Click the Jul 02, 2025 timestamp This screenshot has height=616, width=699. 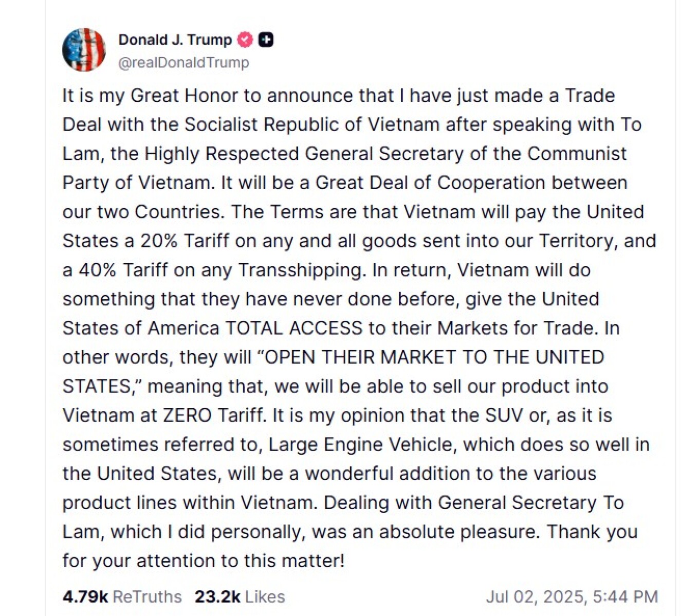pyautogui.click(x=572, y=596)
